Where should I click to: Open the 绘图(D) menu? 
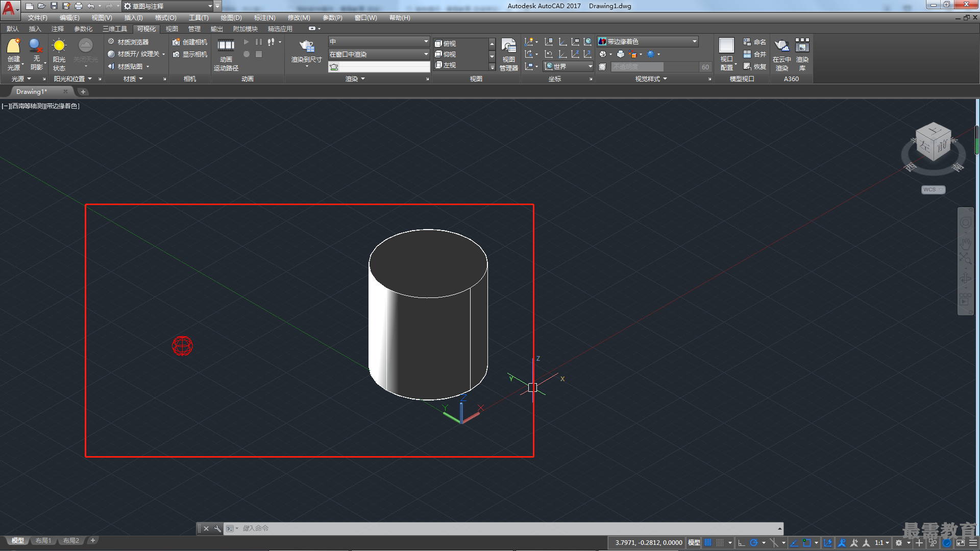click(231, 17)
